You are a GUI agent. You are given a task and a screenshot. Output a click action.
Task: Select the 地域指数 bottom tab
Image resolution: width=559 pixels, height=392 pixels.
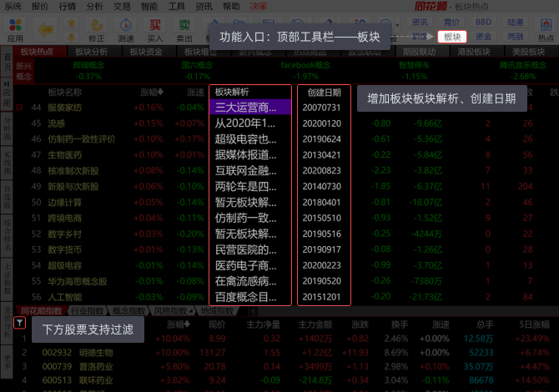point(217,311)
